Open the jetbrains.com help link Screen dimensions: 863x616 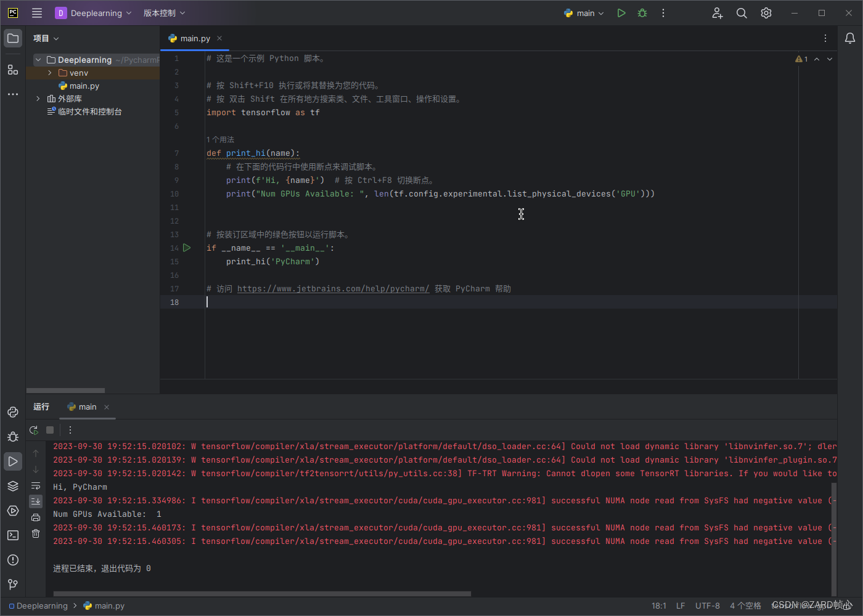tap(333, 289)
